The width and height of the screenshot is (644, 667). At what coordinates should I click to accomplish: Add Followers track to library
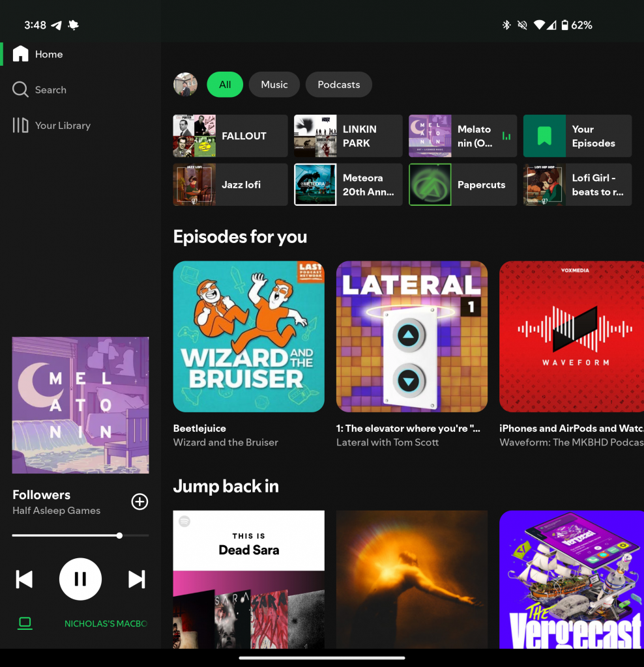pos(139,502)
